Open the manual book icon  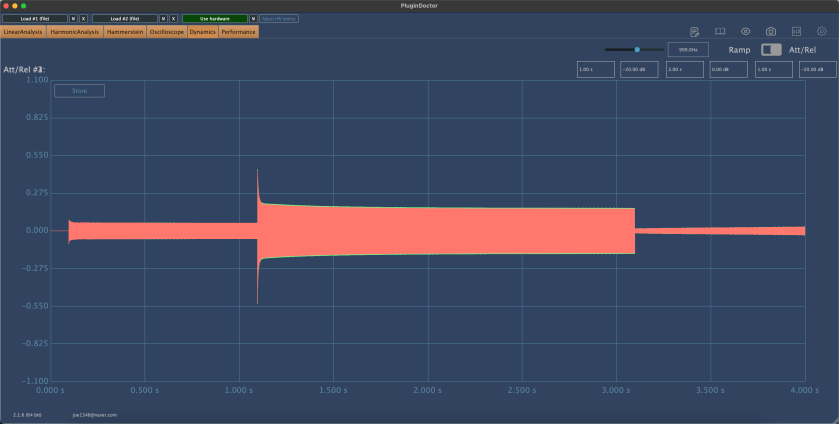coord(720,32)
